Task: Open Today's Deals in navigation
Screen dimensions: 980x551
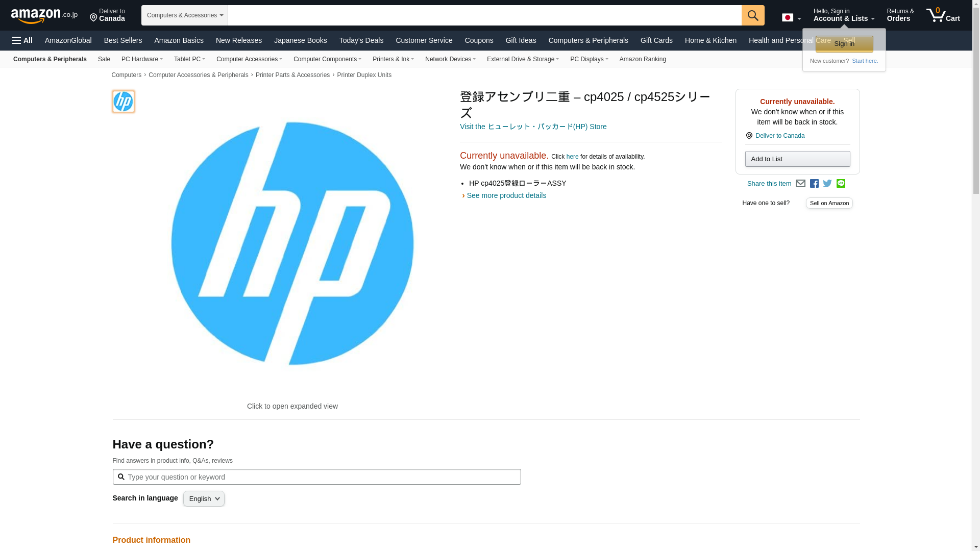Action: point(361,40)
